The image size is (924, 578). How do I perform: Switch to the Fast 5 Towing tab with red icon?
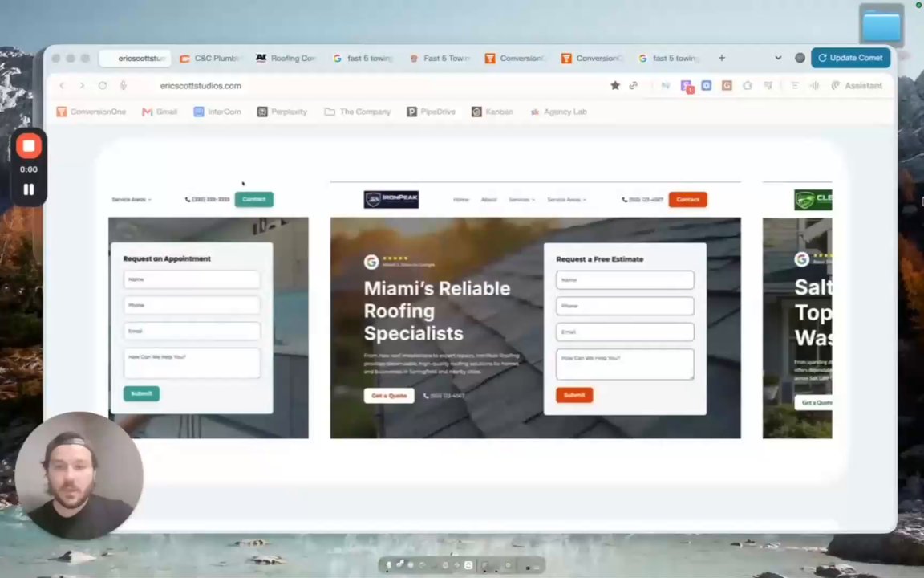pyautogui.click(x=440, y=59)
